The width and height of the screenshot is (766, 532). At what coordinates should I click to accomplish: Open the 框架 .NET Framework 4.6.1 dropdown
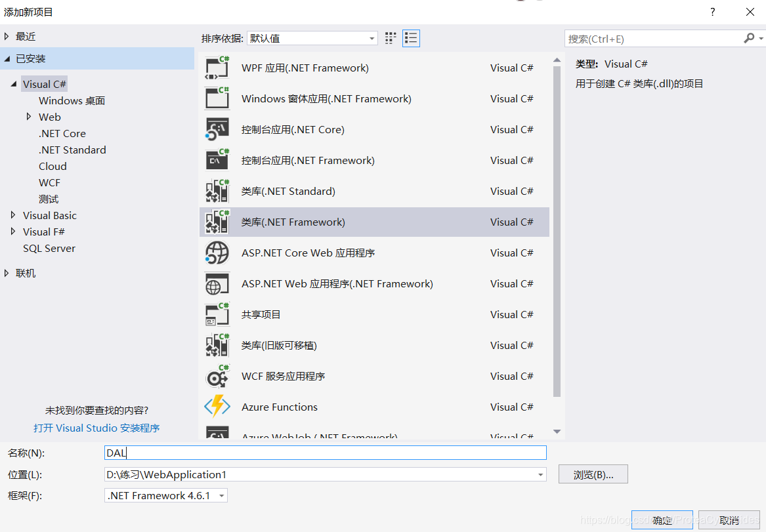click(x=166, y=495)
